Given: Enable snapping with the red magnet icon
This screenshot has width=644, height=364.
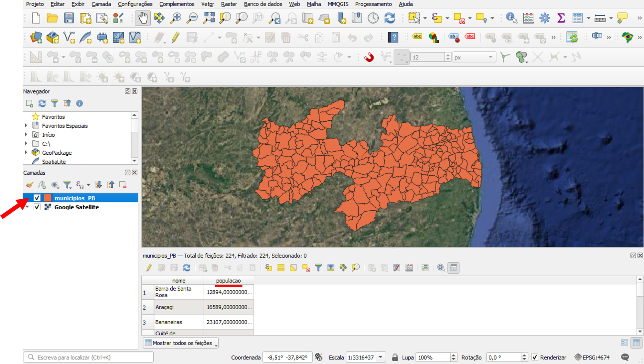Looking at the screenshot, I should 369,57.
